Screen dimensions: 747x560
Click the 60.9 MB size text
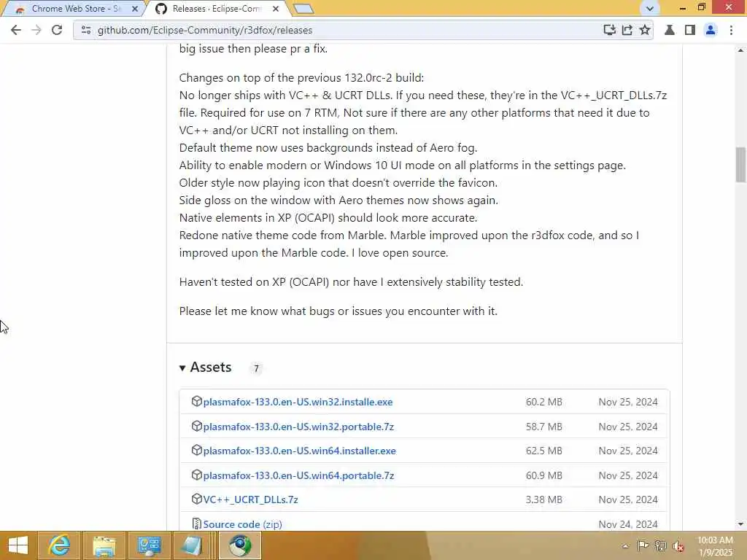(544, 475)
